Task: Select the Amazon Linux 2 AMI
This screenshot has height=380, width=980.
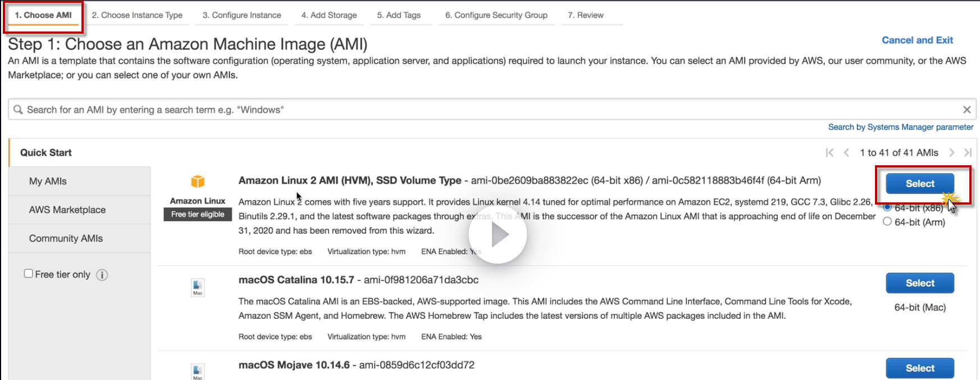Action: pyautogui.click(x=919, y=184)
